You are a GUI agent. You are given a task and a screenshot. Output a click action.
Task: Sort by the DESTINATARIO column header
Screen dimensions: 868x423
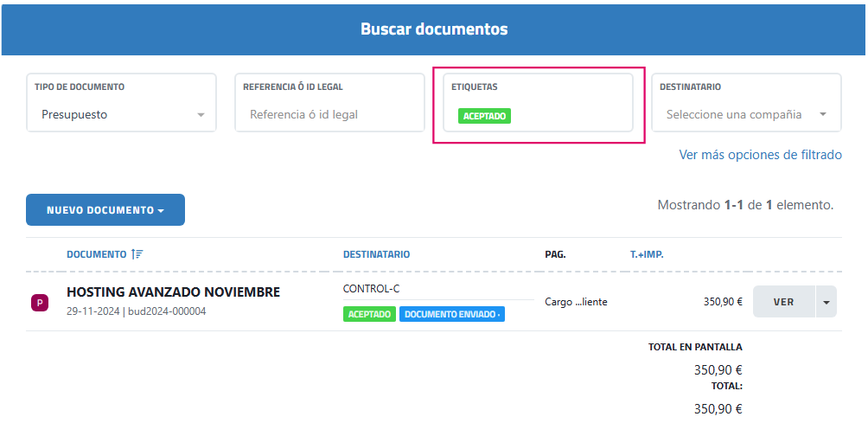[x=376, y=254]
